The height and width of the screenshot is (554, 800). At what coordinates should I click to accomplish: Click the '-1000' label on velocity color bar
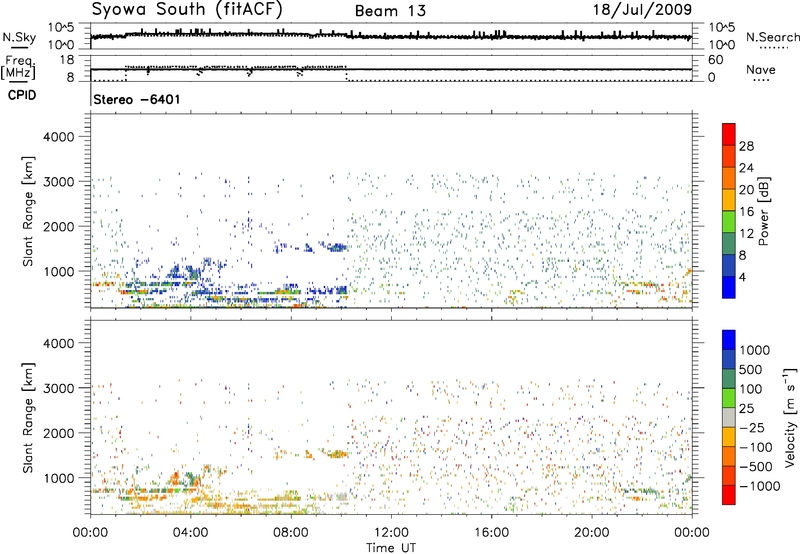coord(759,486)
